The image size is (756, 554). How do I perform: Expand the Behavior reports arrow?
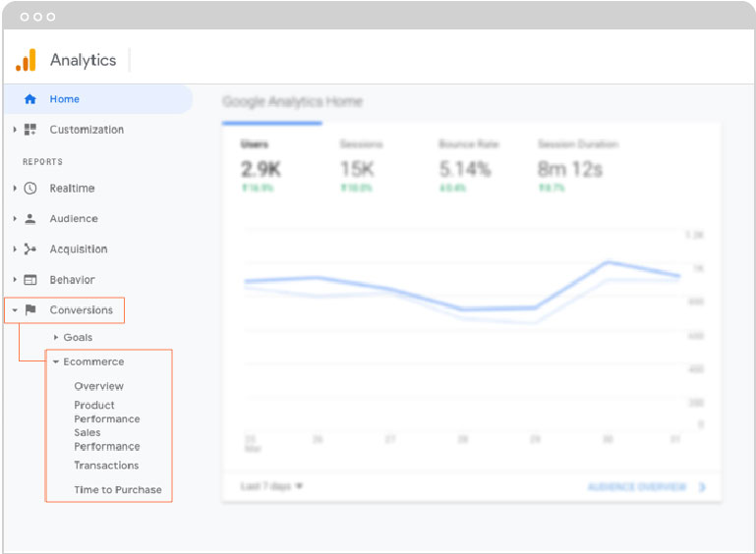tap(15, 279)
